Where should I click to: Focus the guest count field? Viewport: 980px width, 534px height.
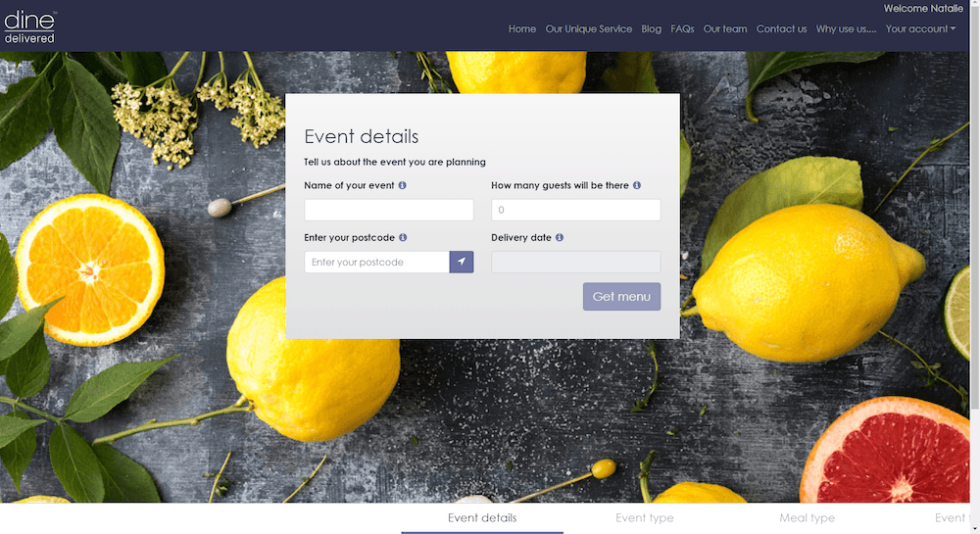575,210
